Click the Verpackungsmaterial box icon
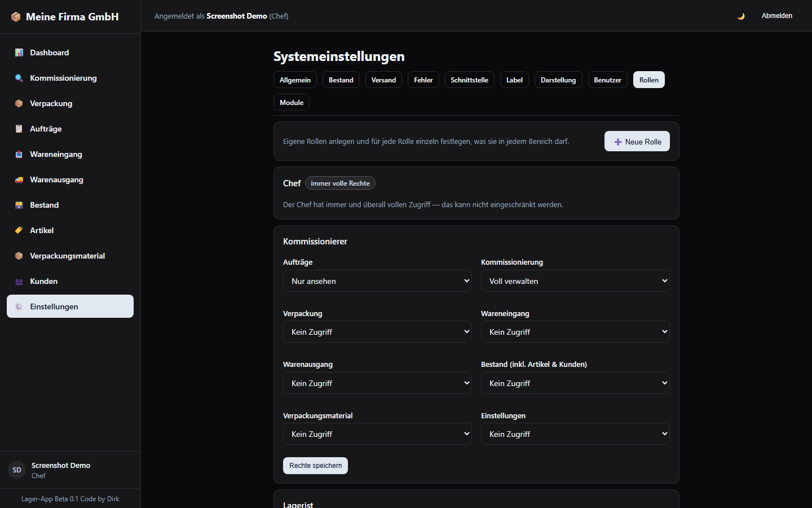Screen dimensions: 812x508 coord(19,256)
